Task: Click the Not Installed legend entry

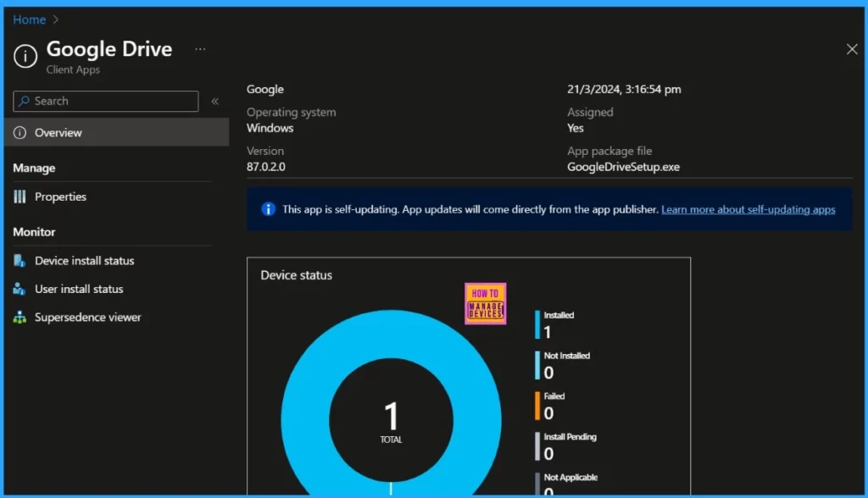Action: coord(563,365)
